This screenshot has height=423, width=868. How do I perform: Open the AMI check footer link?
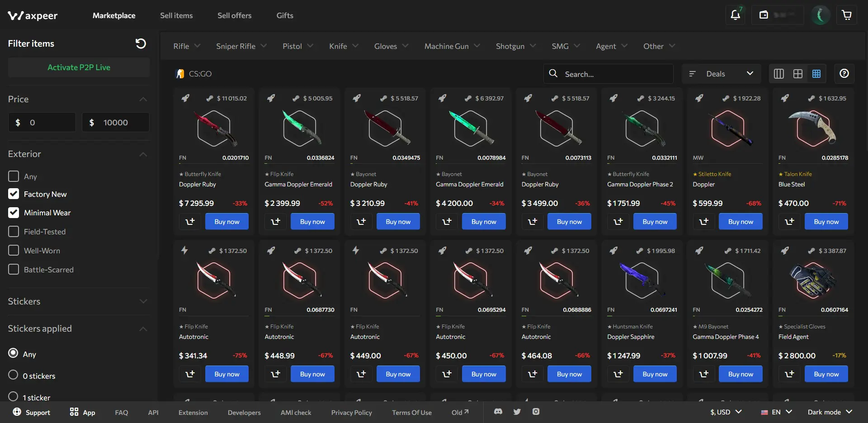click(296, 413)
